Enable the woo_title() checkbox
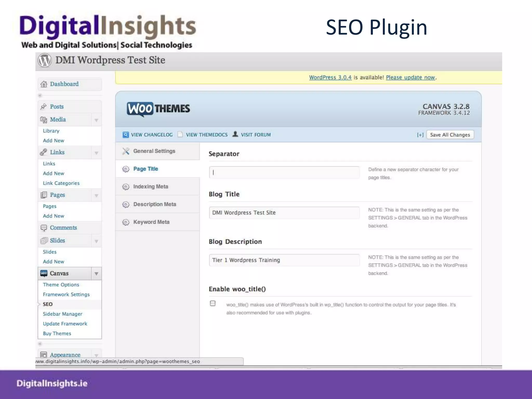 coord(213,303)
